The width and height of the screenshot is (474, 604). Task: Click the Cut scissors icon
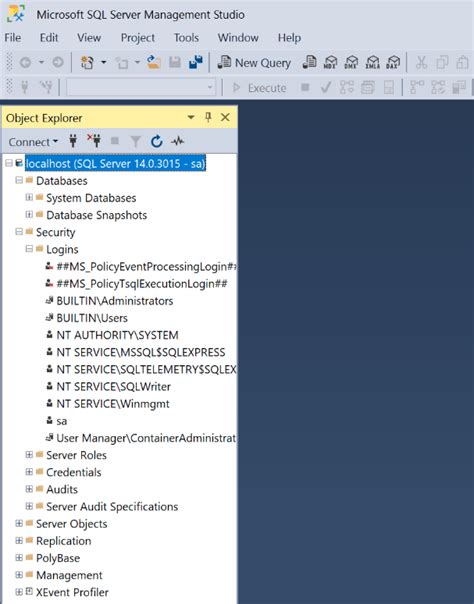[421, 62]
